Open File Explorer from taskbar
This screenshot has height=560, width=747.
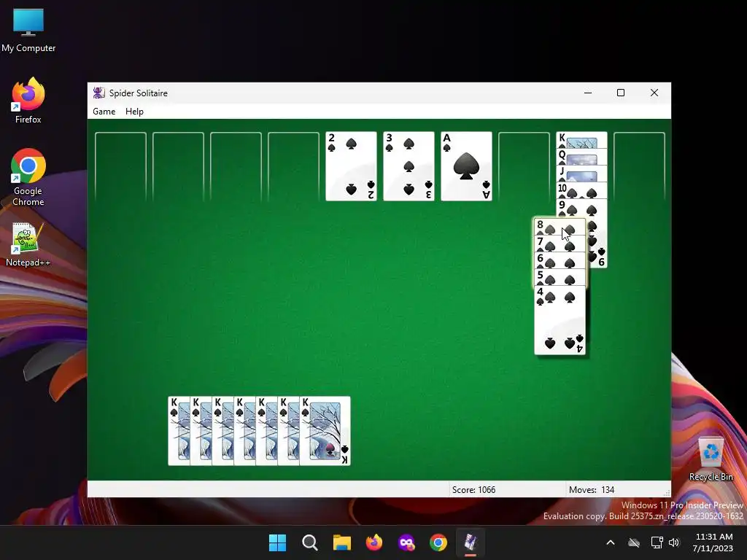tap(341, 542)
